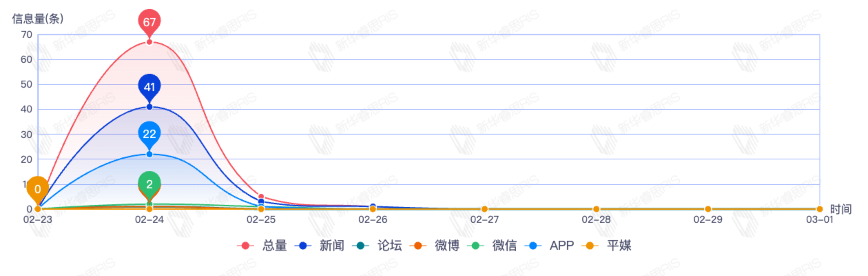Click the 02-24 date axis label
Screen dimensions: 868x276
coord(149,220)
